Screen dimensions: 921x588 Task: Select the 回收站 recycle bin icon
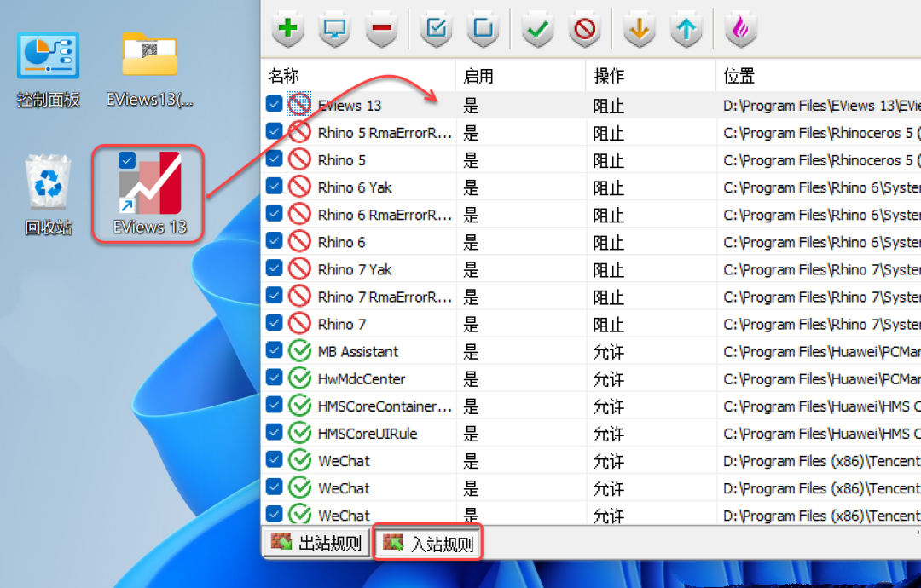[x=48, y=195]
